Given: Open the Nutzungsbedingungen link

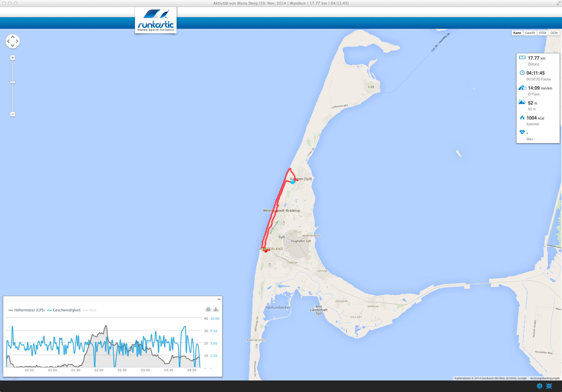Looking at the screenshot, I should coord(545,378).
